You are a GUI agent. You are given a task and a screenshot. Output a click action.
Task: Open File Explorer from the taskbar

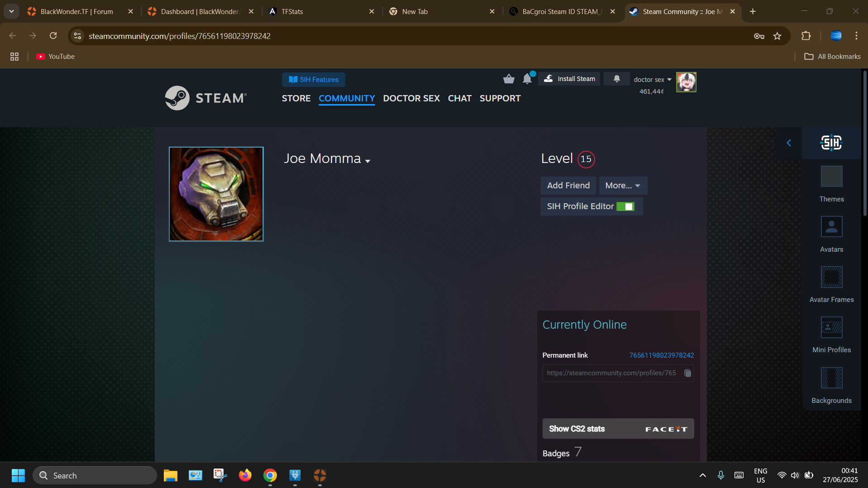click(x=171, y=475)
